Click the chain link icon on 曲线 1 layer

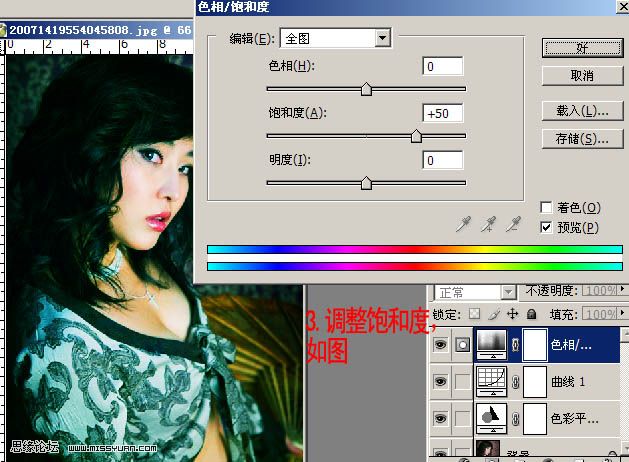(516, 382)
